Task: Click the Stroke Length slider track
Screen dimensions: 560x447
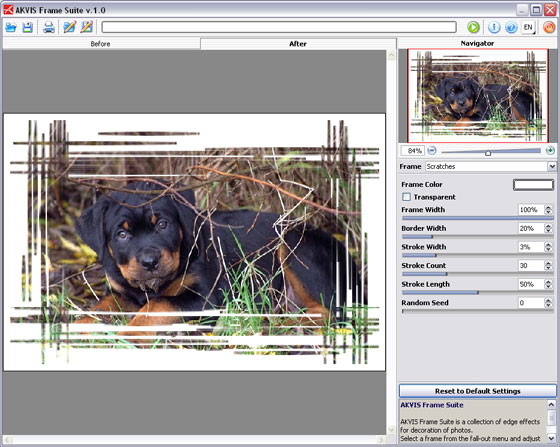Action: click(x=478, y=292)
